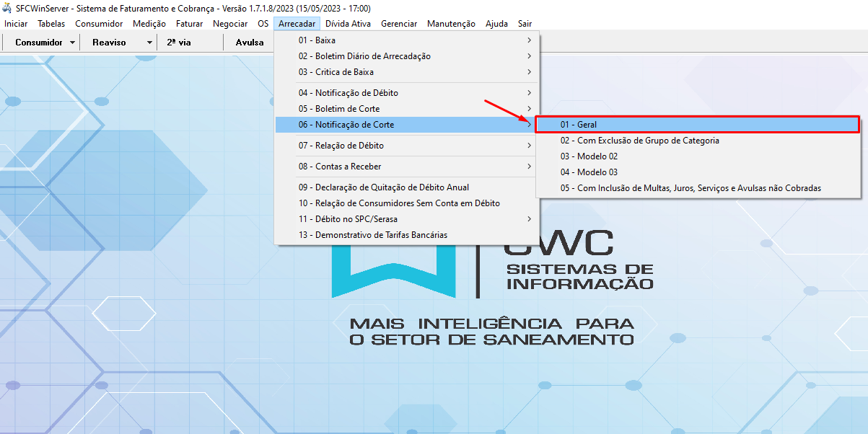Select '03 - Modelo 02' submenu entry
This screenshot has width=868, height=434.
589,156
